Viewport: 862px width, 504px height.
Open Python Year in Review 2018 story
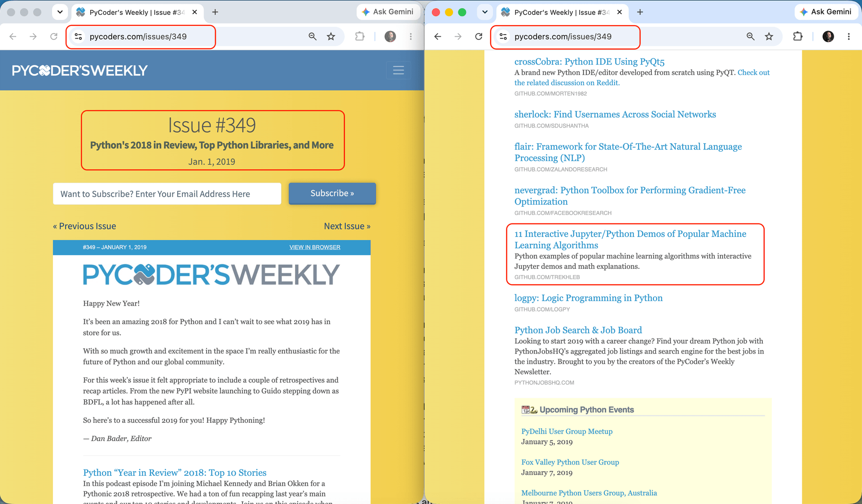[x=175, y=473]
